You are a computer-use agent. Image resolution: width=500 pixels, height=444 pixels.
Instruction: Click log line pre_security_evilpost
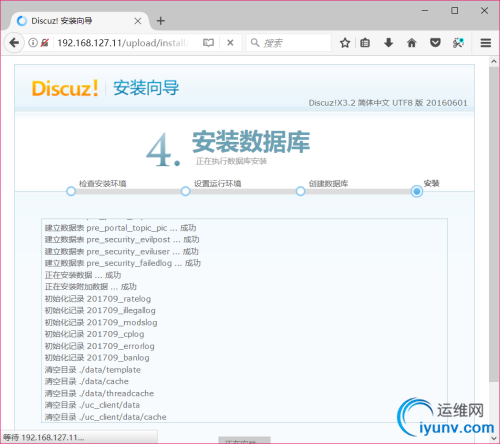point(122,240)
